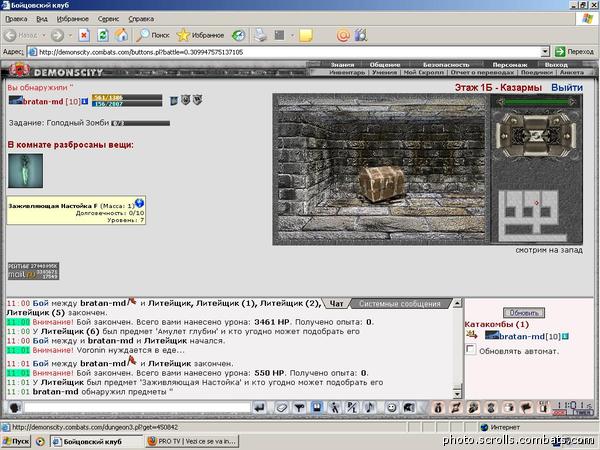Open the Правка menu
The height and width of the screenshot is (450, 600).
coord(16,19)
